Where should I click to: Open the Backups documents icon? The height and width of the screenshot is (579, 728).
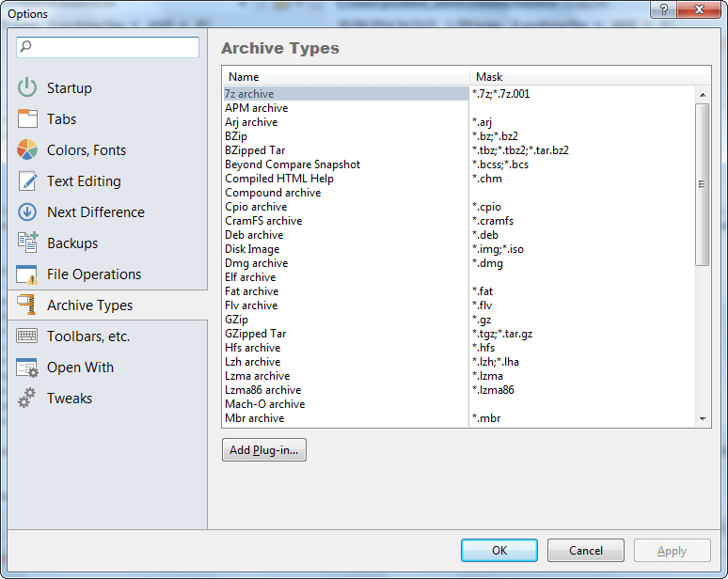27,243
